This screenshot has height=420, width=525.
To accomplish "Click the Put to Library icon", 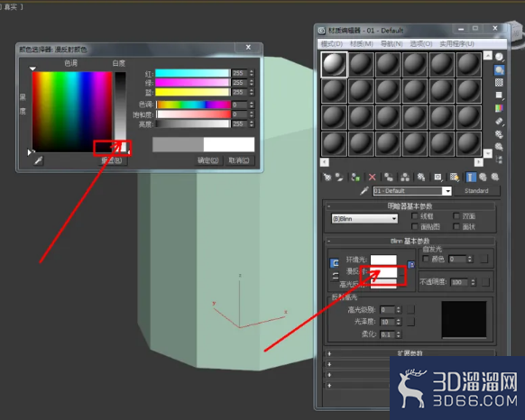I will pos(421,177).
